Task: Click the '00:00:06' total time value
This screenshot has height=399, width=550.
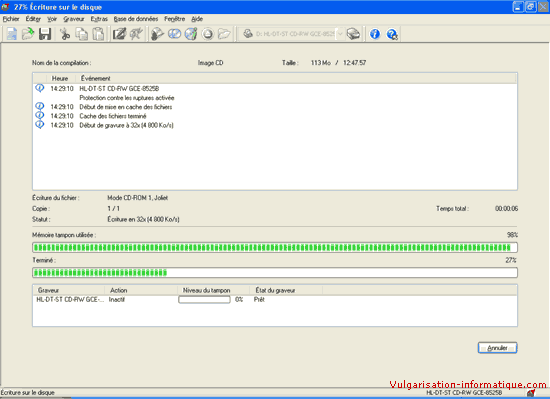Action: tap(506, 209)
